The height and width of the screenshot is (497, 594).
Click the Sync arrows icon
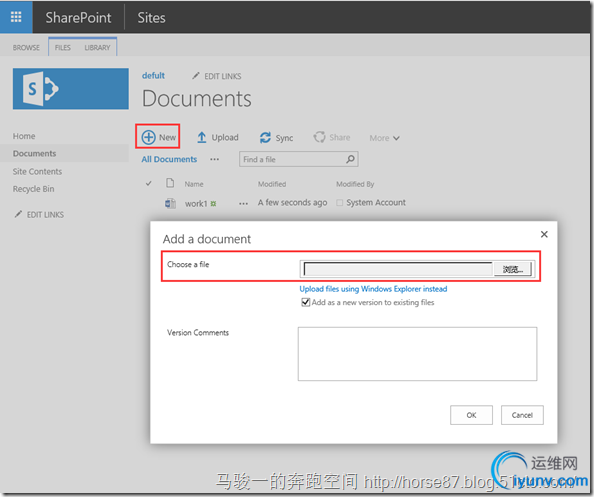tap(265, 138)
